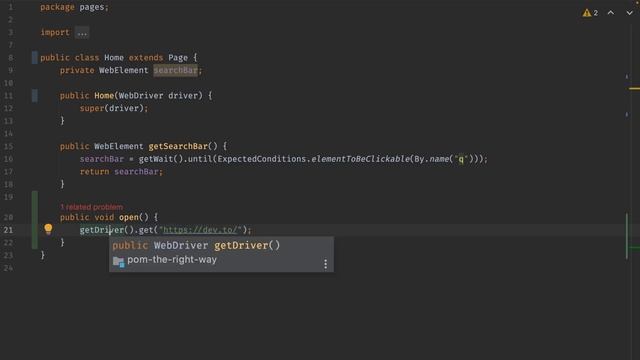Click elementToBeClickable in line 16
The height and width of the screenshot is (360, 640).
[360, 159]
